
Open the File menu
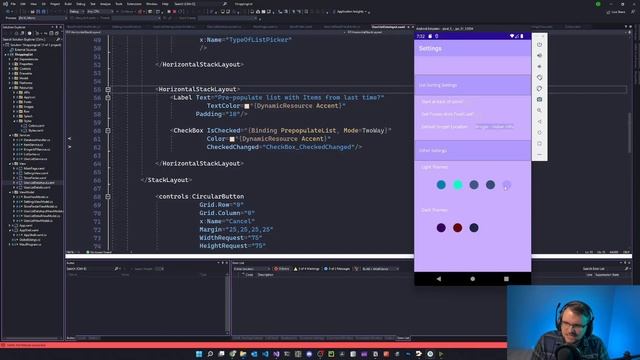pos(13,4)
